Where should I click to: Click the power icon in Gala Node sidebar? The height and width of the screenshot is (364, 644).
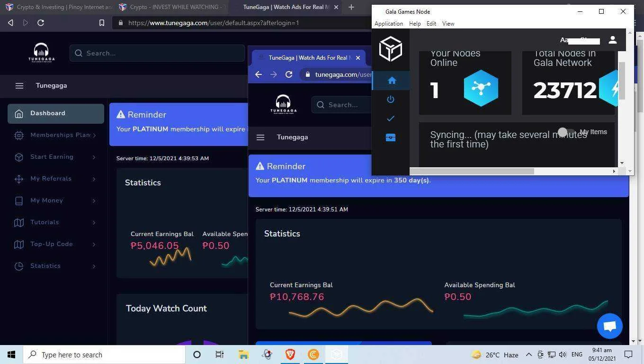(391, 100)
